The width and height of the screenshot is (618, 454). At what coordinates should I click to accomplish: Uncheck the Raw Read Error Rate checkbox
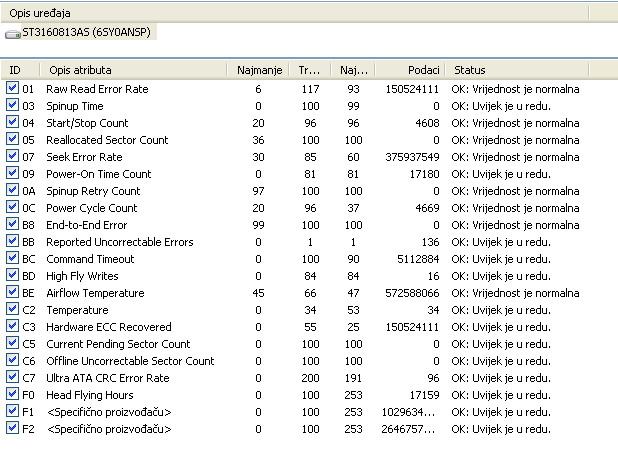coord(12,89)
